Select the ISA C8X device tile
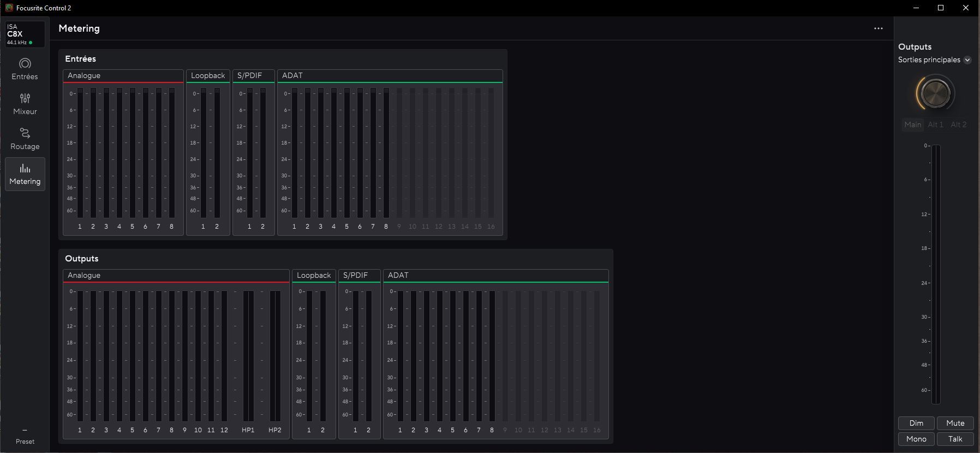Screen dimensions: 980x453 (25, 34)
